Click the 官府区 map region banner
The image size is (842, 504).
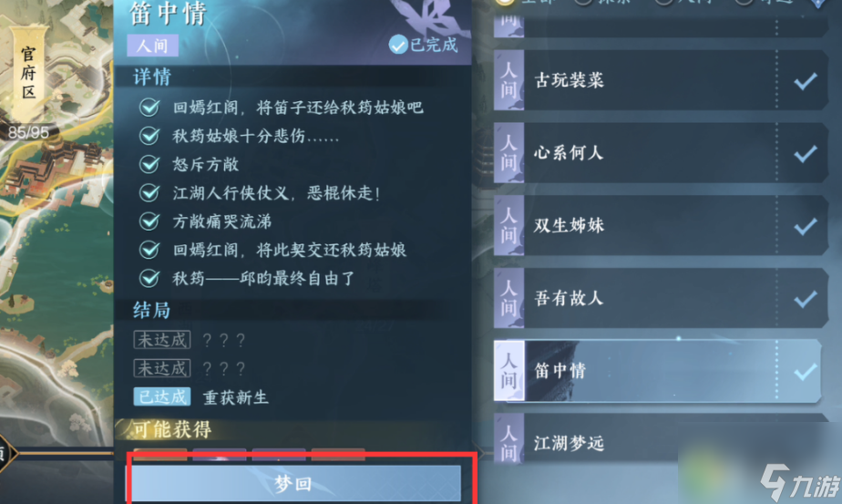point(28,74)
